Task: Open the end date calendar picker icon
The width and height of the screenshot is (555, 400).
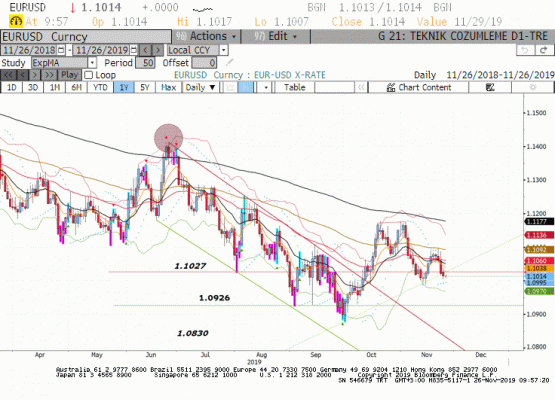Action: coord(134,50)
